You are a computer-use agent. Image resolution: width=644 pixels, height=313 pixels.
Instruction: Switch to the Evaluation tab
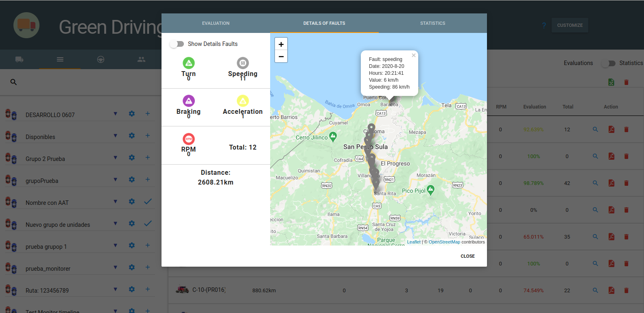tap(216, 23)
